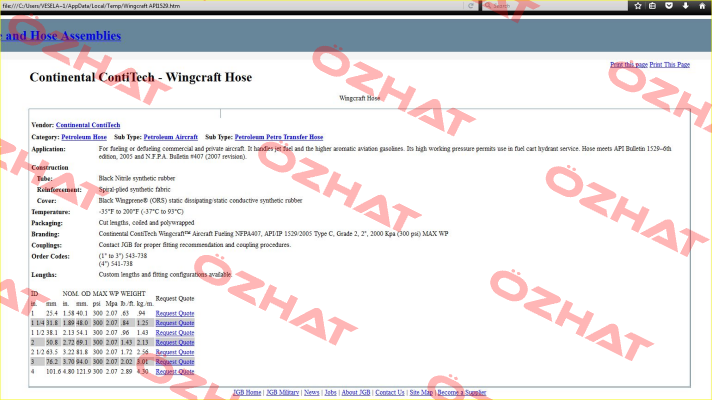The width and height of the screenshot is (712, 400).
Task: Request Quote for the 2 1/2 inch row
Action: [175, 352]
